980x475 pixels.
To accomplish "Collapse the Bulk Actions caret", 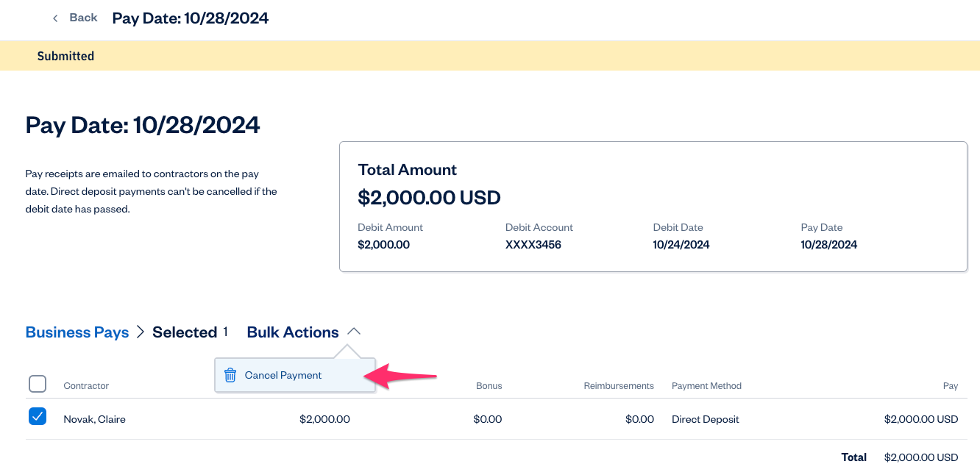I will coord(354,332).
